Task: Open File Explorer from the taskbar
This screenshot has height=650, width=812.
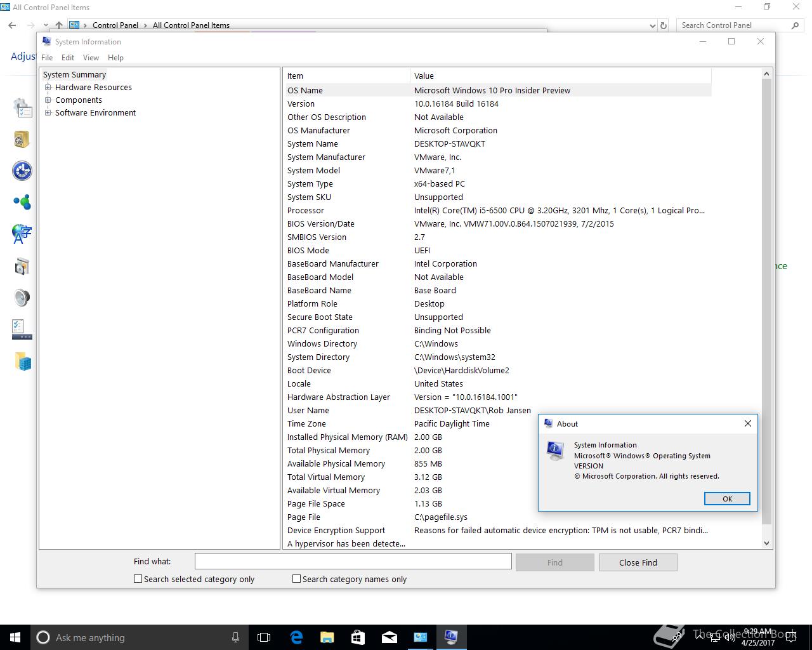Action: pos(327,637)
